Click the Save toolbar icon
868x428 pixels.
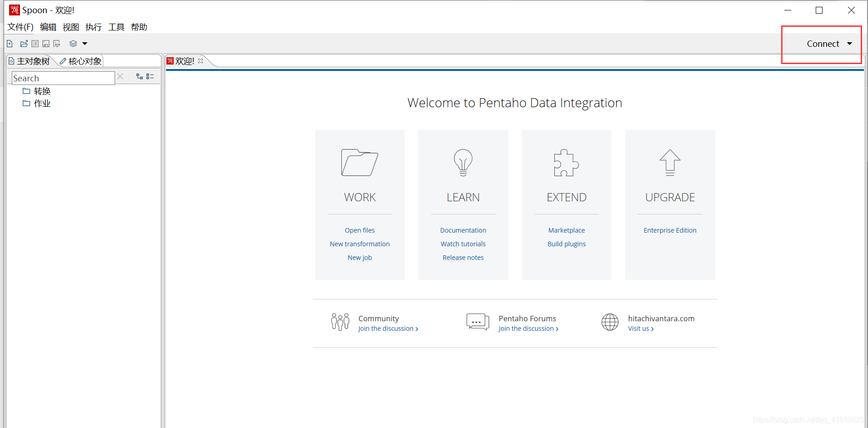pos(46,44)
